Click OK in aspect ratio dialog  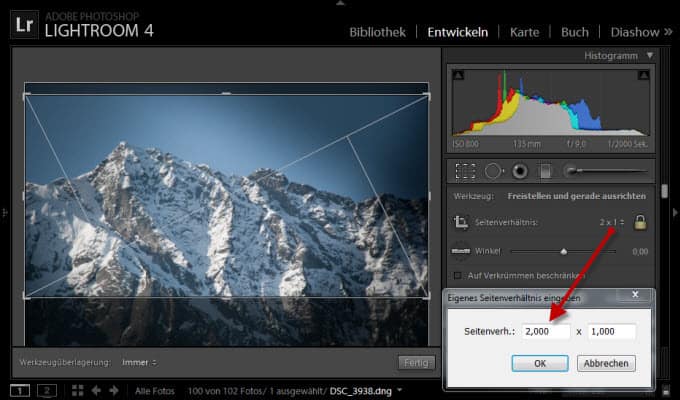[x=540, y=363]
